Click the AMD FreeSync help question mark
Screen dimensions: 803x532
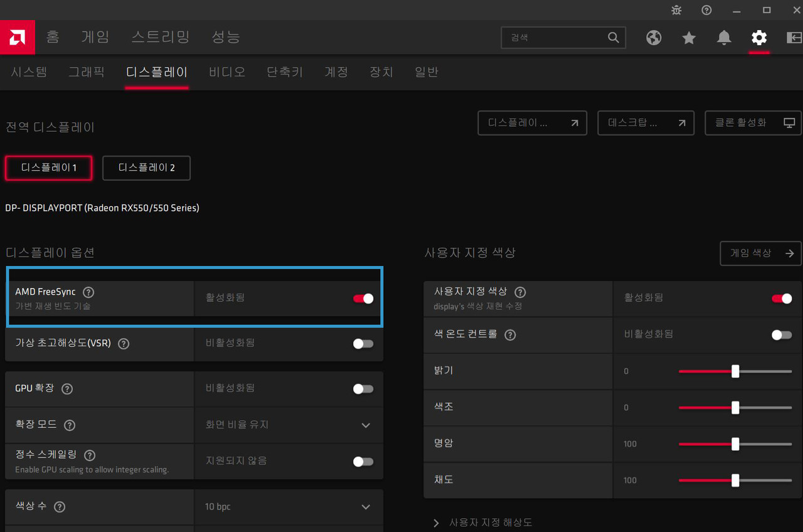88,292
